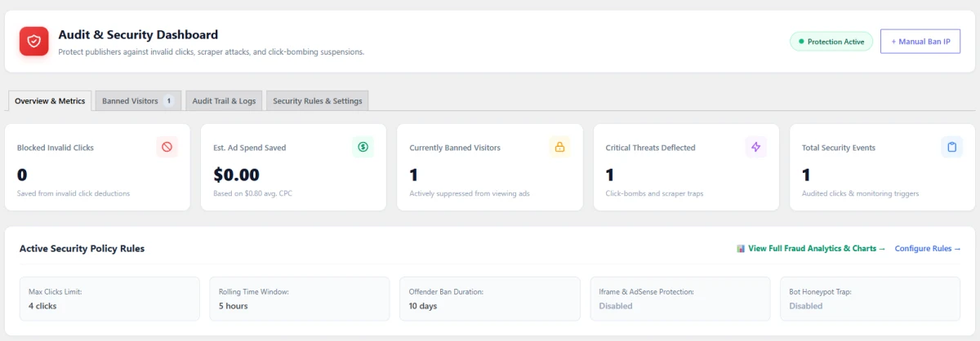Click the Offender Ban Duration 10 days card

tap(490, 299)
